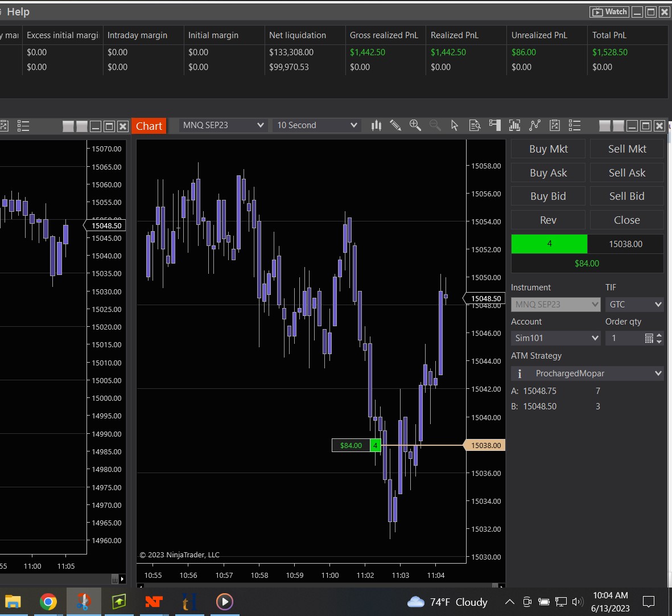This screenshot has width=672, height=616.
Task: Expand the MNQ SEP23 instrument dropdown
Action: 223,125
